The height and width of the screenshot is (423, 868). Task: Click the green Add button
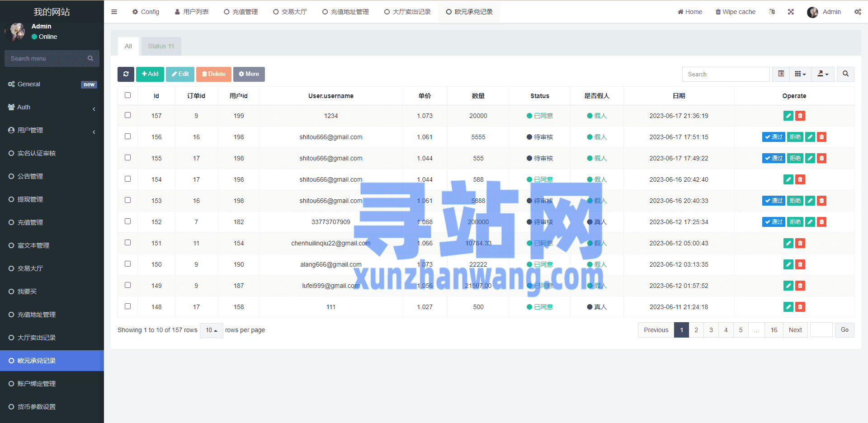click(x=150, y=74)
